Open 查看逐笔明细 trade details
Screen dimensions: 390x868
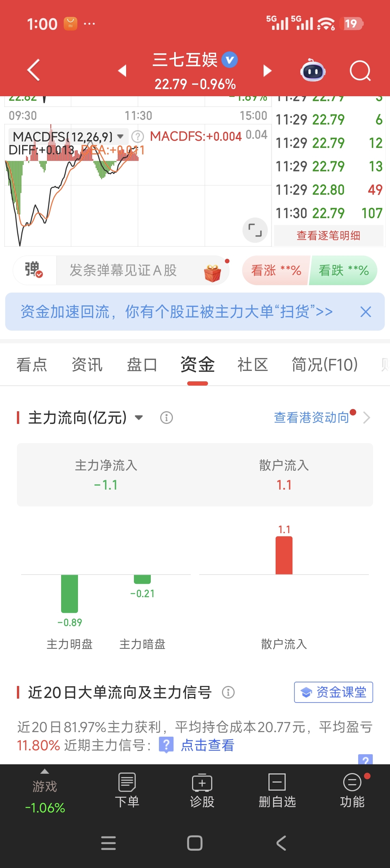click(x=328, y=236)
